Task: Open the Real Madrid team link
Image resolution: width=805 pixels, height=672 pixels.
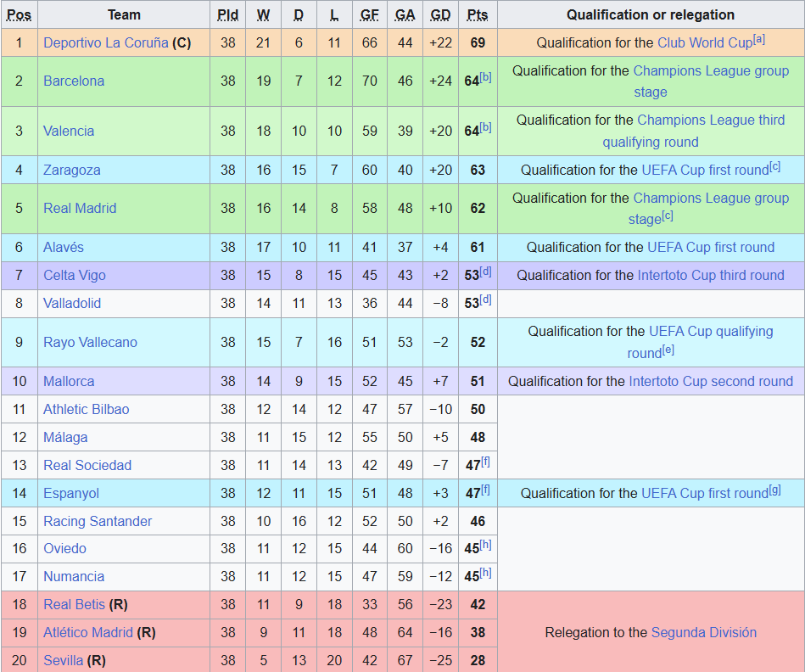Action: [80, 208]
